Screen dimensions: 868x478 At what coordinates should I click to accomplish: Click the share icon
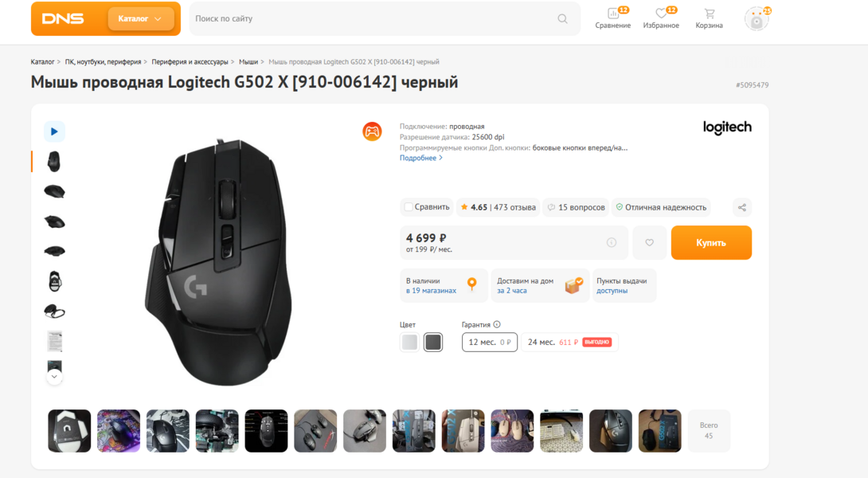(742, 207)
